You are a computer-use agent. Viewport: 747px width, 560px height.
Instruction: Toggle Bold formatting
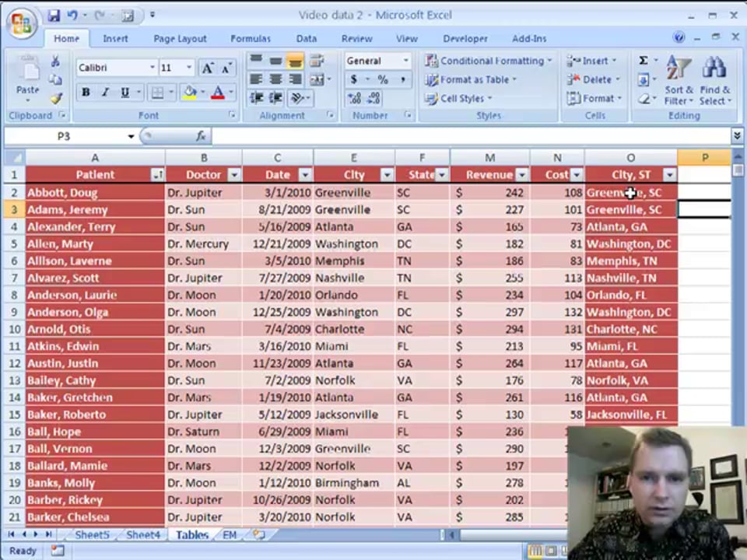(86, 93)
